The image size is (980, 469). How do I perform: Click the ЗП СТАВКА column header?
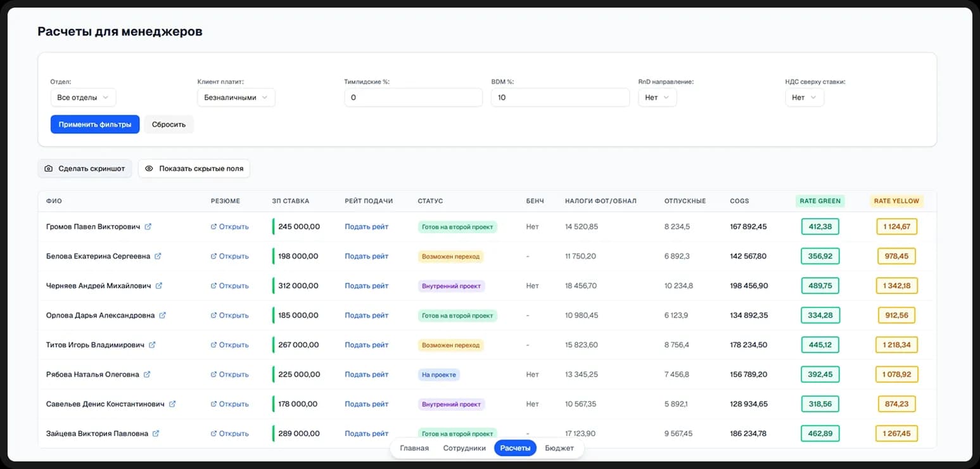pos(291,201)
